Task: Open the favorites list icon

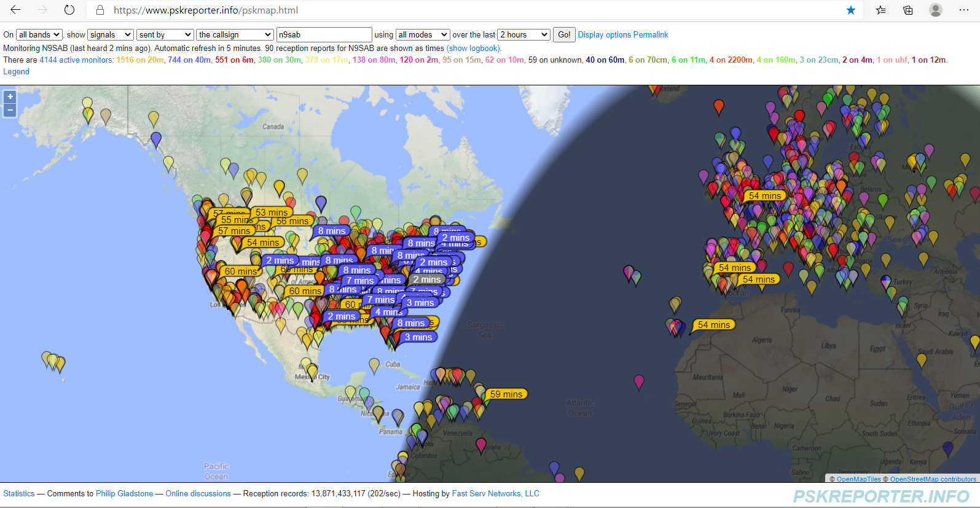Action: [880, 10]
